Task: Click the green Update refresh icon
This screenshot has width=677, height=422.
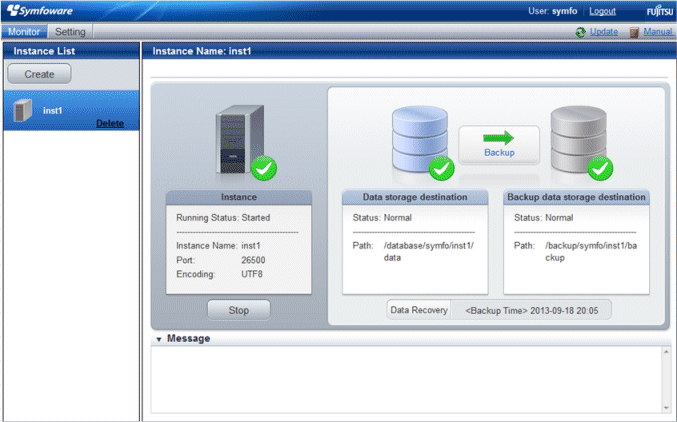Action: [581, 32]
